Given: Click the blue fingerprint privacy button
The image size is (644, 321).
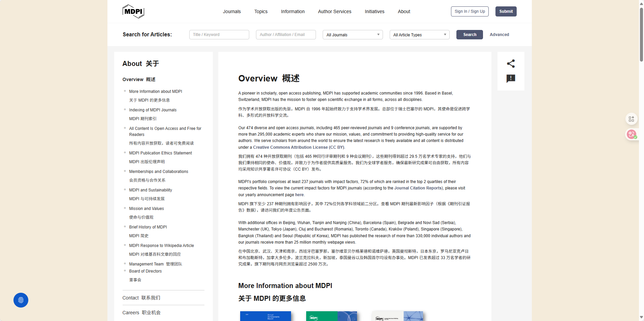Looking at the screenshot, I should (x=21, y=300).
